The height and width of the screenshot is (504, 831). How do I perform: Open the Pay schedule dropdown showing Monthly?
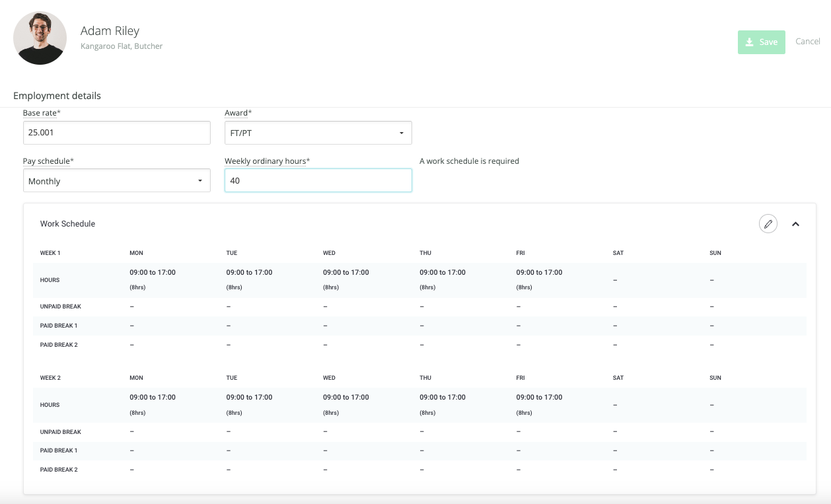tap(116, 180)
